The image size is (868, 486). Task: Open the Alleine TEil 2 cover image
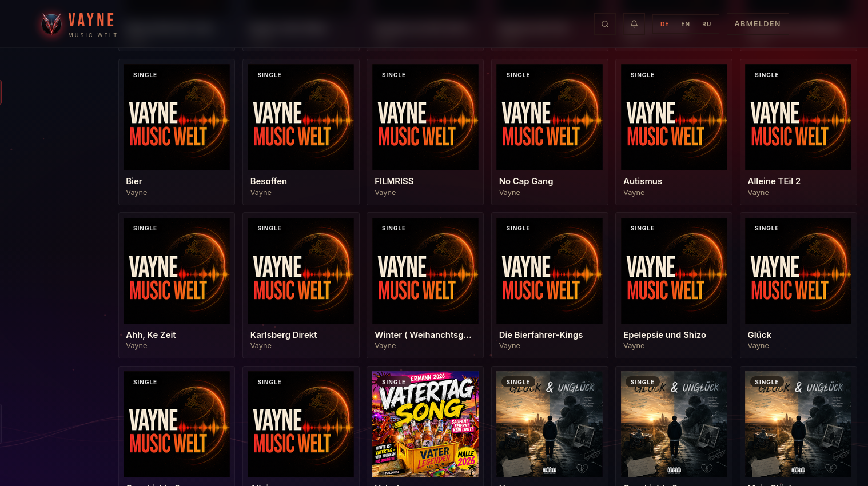798,117
